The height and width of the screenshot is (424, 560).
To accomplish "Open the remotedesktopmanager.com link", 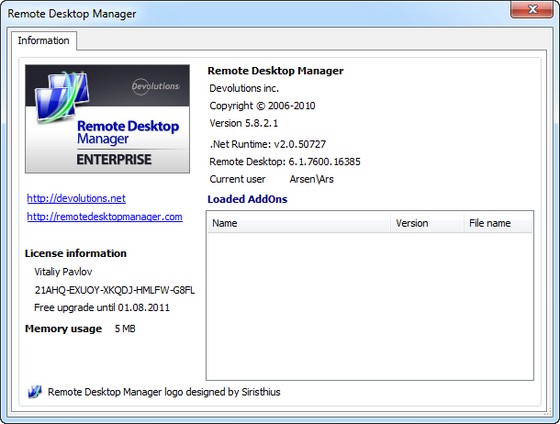I will click(105, 216).
